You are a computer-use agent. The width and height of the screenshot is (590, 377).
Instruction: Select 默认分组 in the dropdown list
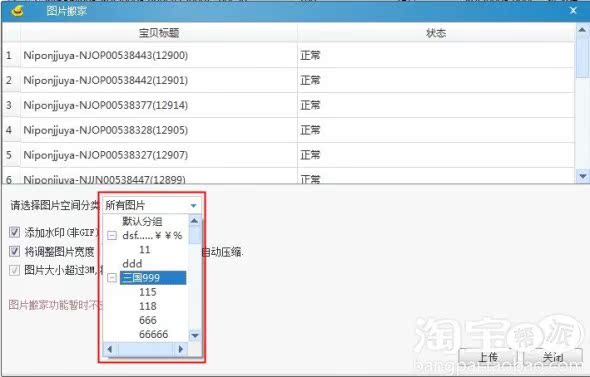(142, 221)
